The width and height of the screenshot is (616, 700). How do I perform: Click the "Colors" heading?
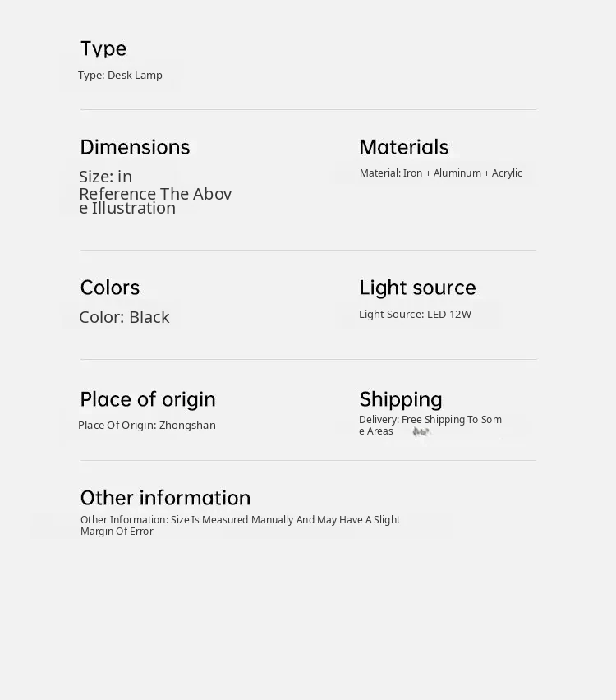click(x=109, y=288)
